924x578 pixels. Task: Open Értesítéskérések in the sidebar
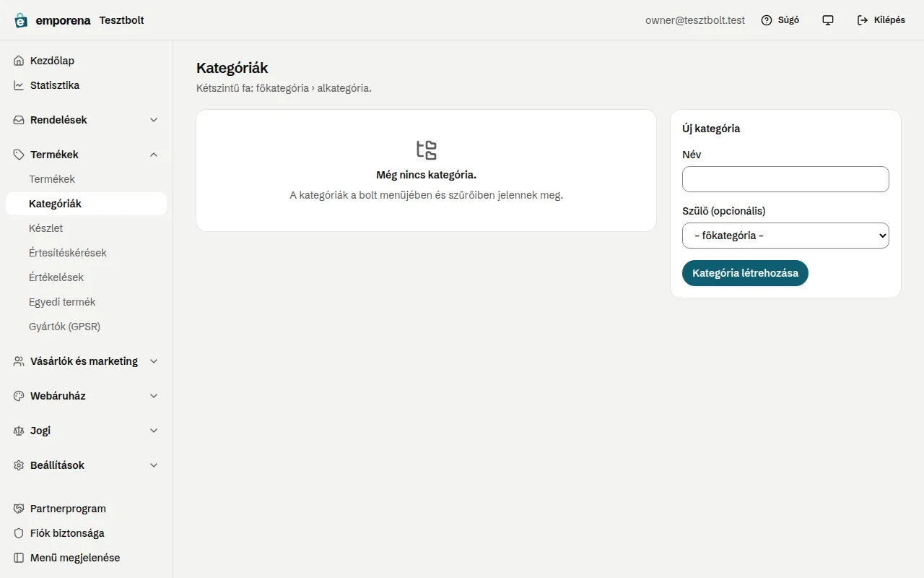click(x=87, y=253)
